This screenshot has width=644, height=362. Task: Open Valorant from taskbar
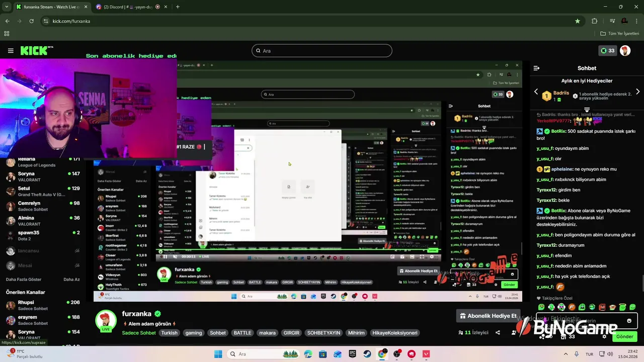click(426, 354)
